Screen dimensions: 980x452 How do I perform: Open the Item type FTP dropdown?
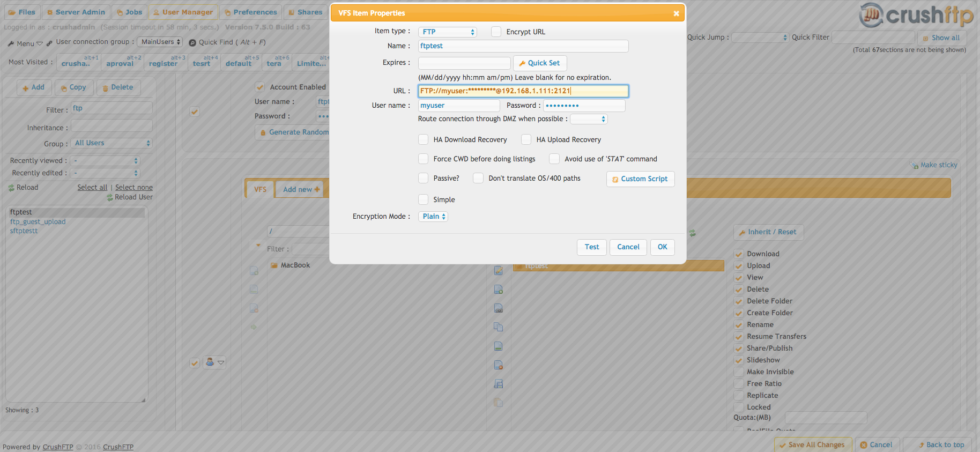tap(447, 32)
